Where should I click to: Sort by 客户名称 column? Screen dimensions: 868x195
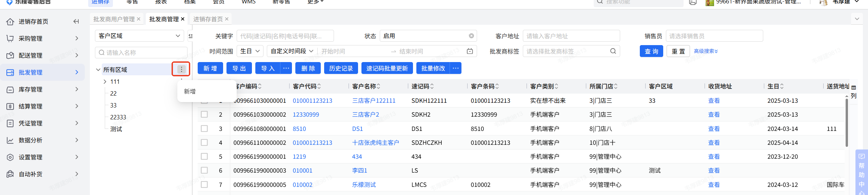click(x=378, y=86)
